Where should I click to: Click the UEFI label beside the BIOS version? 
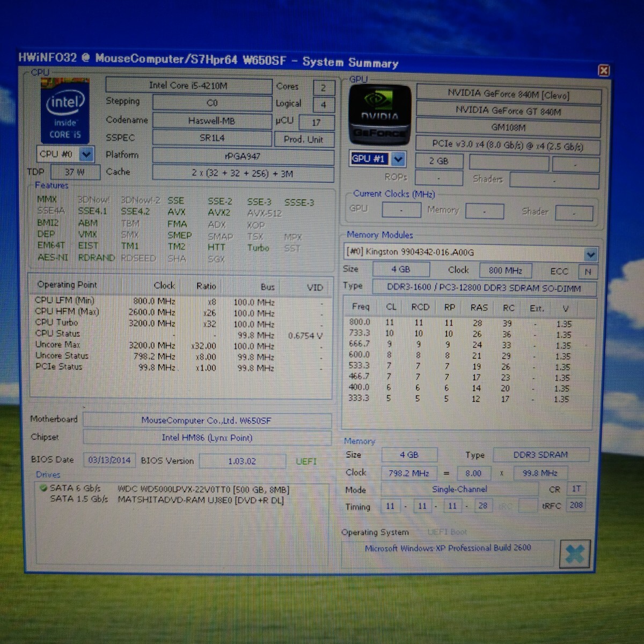pyautogui.click(x=306, y=462)
